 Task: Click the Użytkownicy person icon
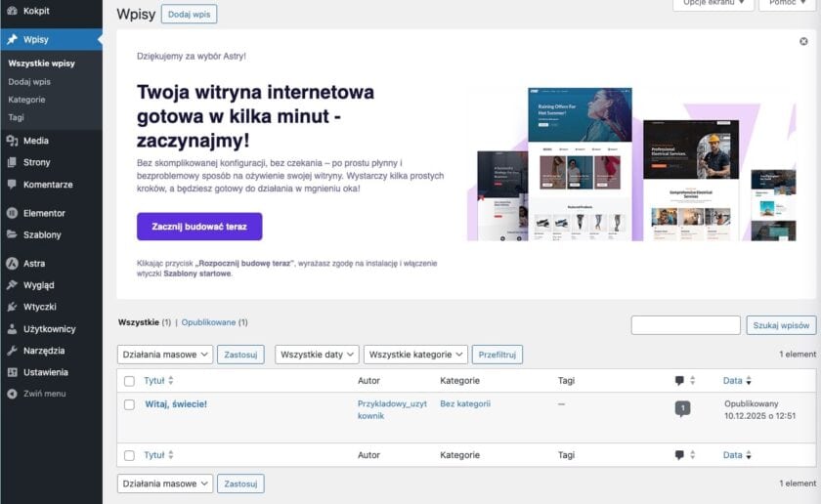(12, 328)
